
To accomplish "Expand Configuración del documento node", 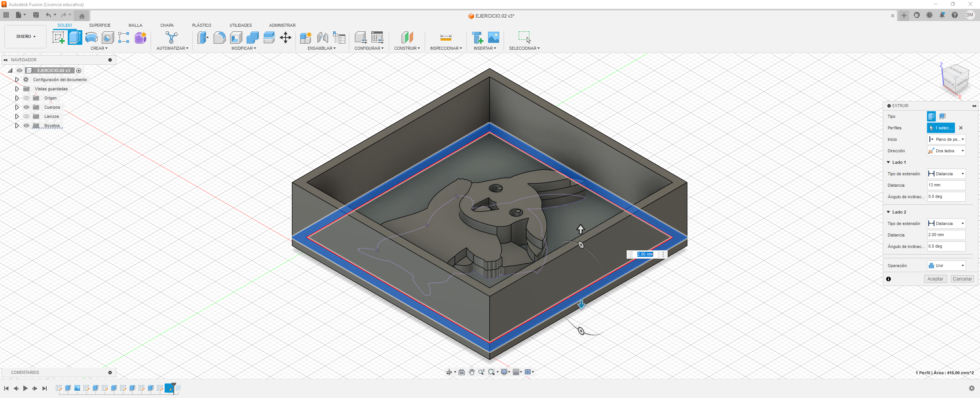I will pos(17,80).
